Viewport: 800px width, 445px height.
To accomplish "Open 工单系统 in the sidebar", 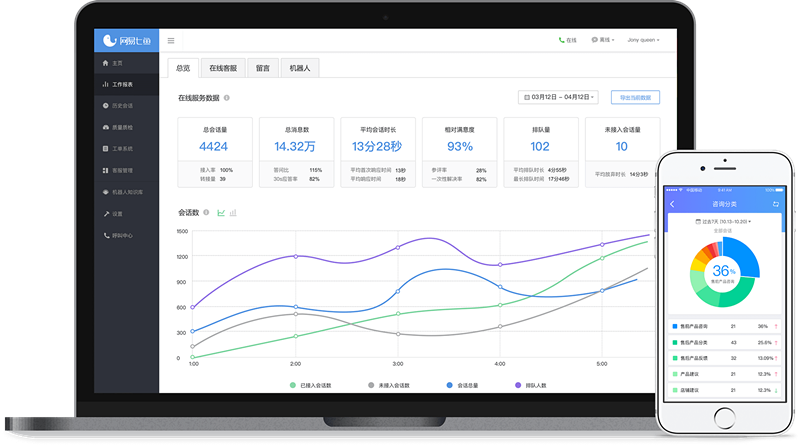I will (126, 149).
